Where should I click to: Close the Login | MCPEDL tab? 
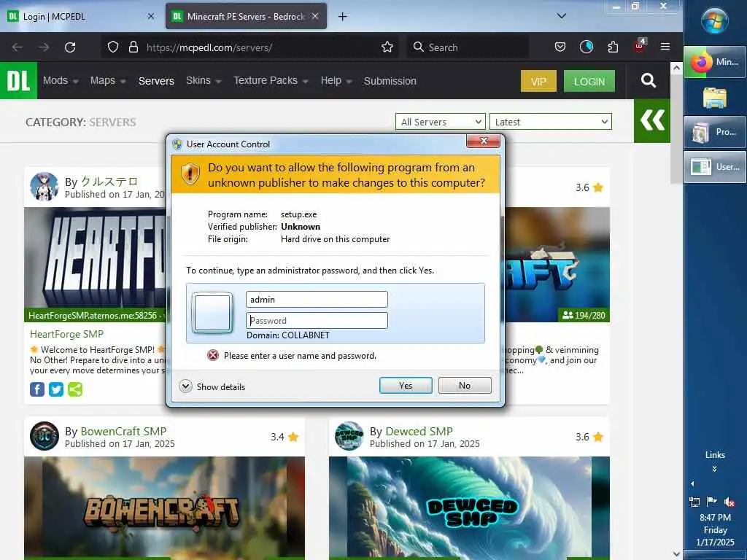pyautogui.click(x=151, y=16)
